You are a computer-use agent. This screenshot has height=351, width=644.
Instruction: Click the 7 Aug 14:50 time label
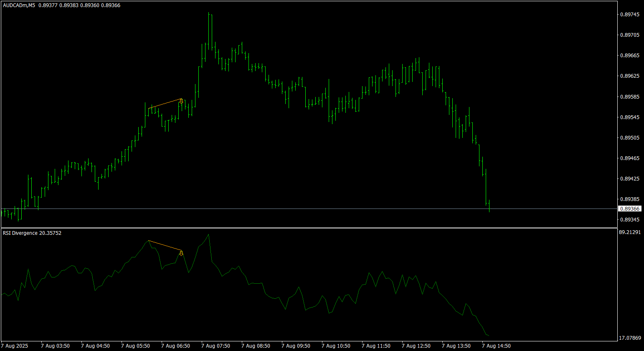(496, 346)
